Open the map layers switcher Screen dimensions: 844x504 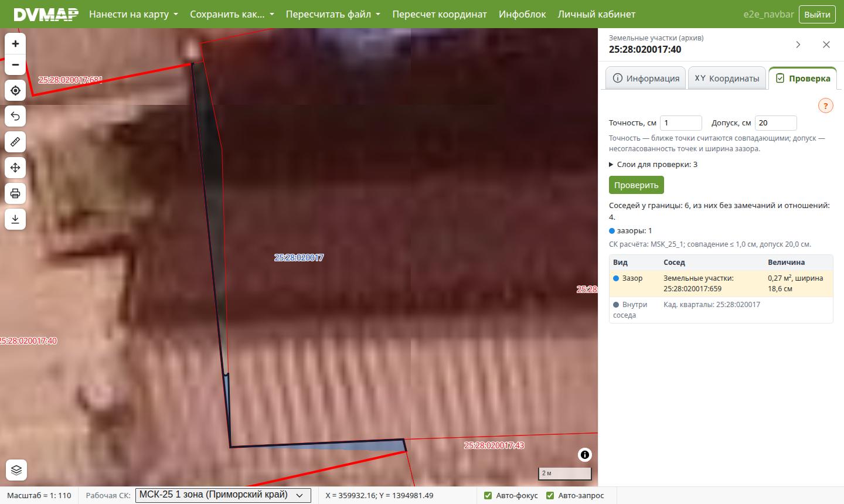(x=16, y=470)
